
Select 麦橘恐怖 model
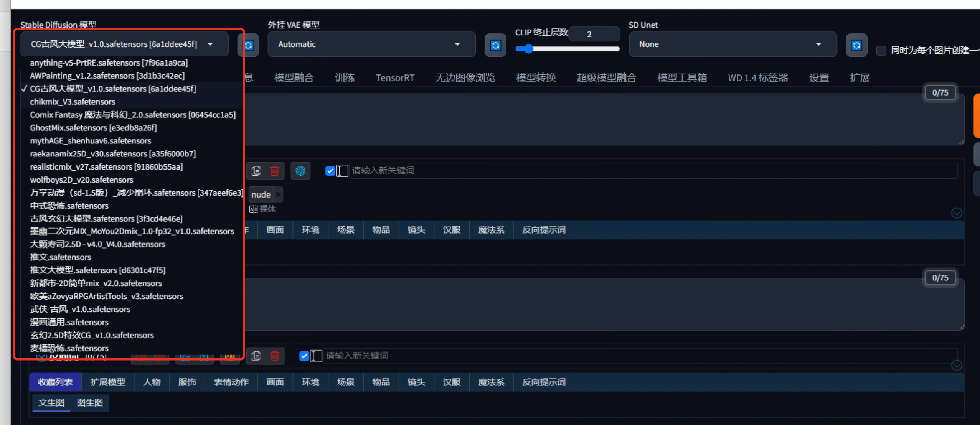(x=132, y=348)
